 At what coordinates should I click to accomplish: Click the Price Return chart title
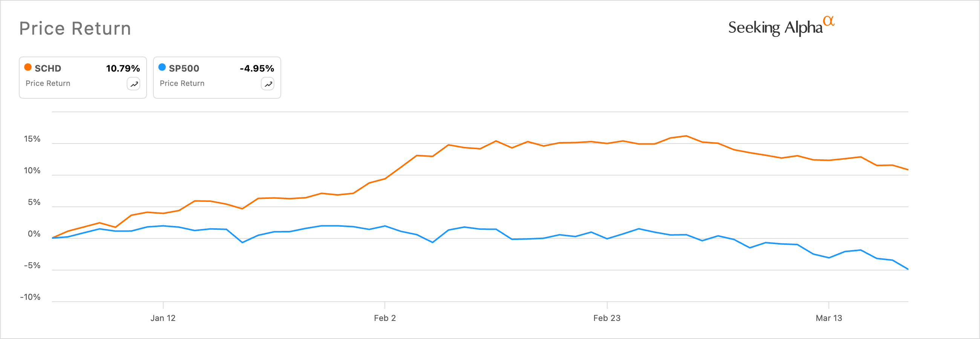tap(75, 29)
